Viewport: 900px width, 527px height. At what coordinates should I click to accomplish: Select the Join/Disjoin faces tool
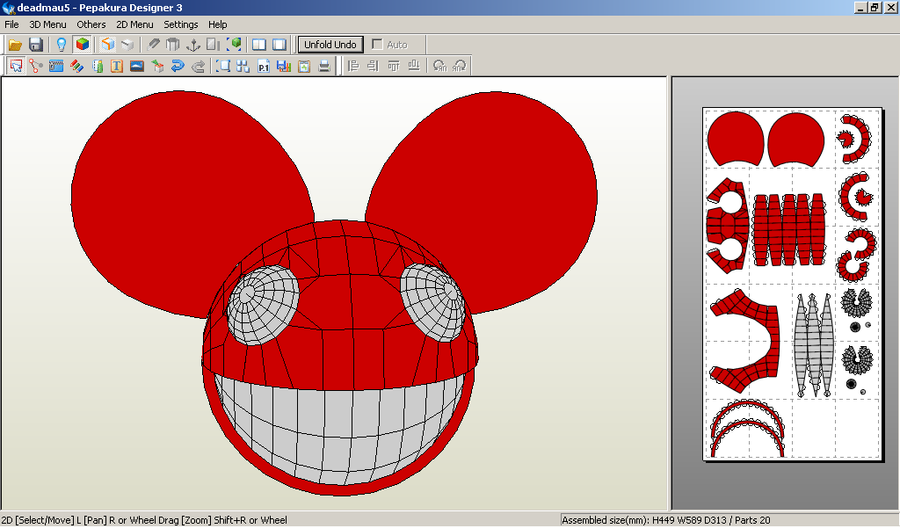click(36, 66)
